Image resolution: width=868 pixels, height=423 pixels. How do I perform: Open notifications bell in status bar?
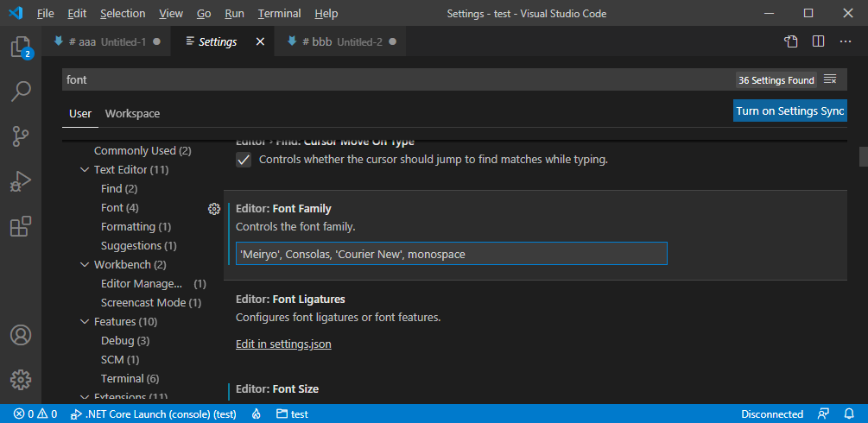(849, 414)
